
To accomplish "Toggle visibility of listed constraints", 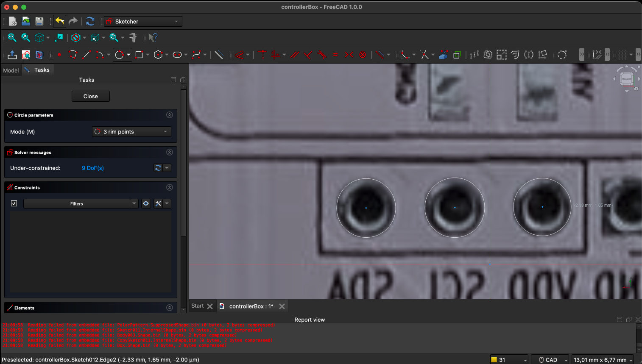I will point(146,203).
